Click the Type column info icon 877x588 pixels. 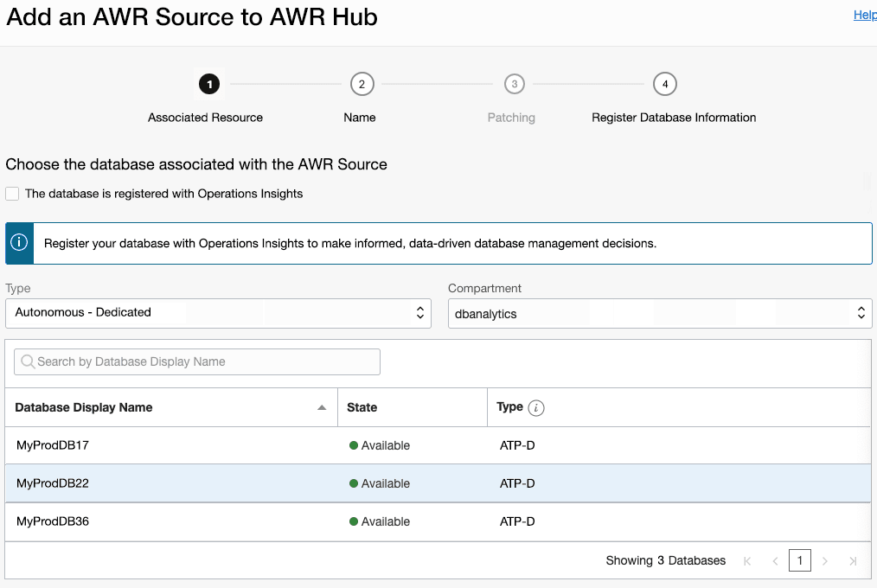(536, 408)
